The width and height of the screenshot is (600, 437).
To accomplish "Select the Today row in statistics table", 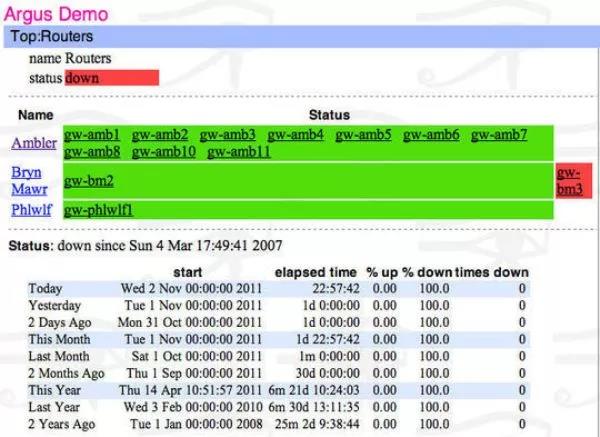I will pyautogui.click(x=44, y=289).
